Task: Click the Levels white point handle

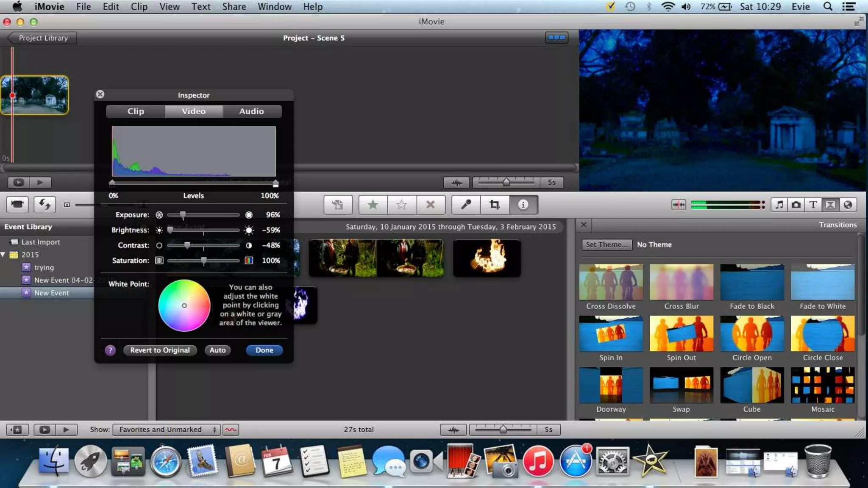Action: click(x=275, y=183)
